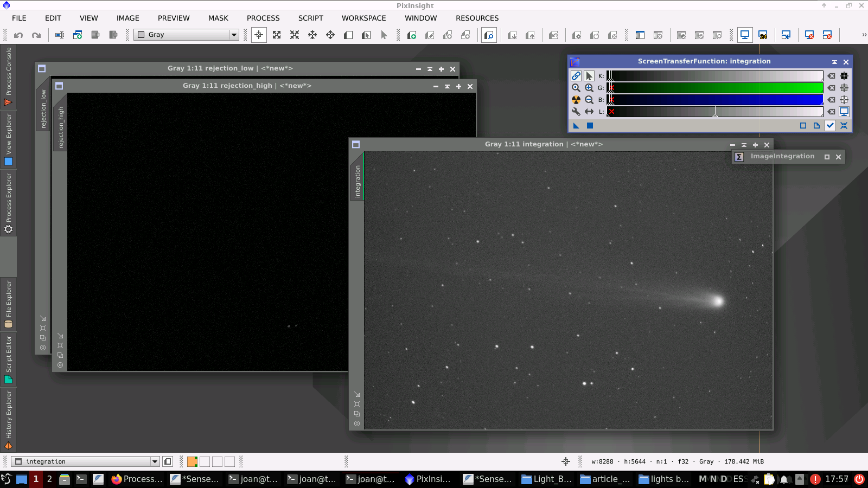Reset the K channel with its backspace icon

tap(831, 76)
